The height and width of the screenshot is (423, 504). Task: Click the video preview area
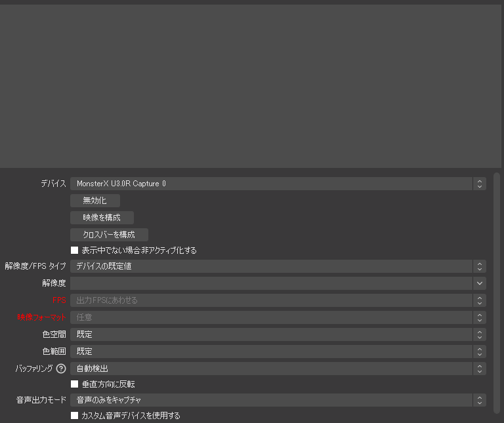(x=251, y=86)
